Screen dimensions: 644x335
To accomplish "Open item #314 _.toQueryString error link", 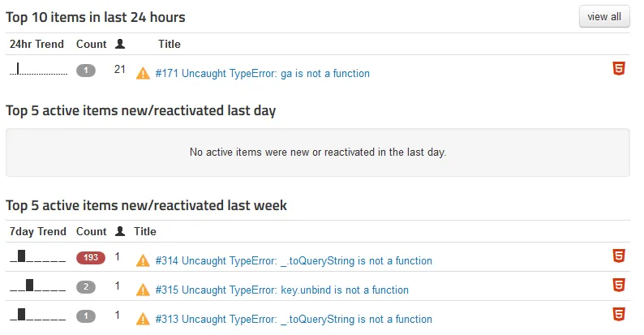I will click(294, 260).
